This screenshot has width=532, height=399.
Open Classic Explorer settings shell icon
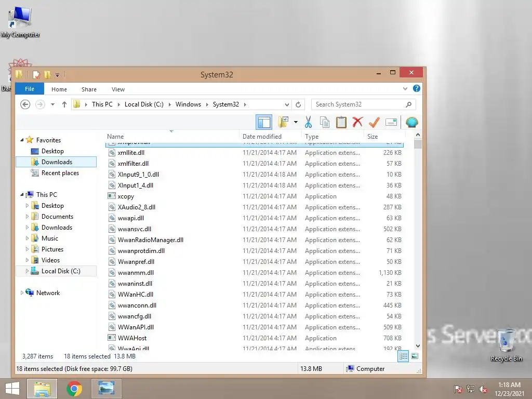411,122
